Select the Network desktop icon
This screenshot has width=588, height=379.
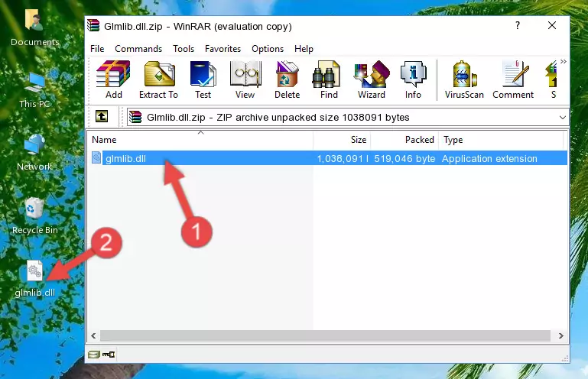pos(34,153)
